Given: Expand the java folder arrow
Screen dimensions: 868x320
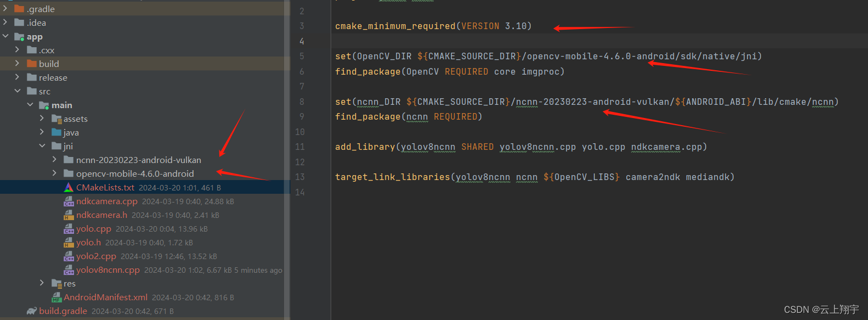Looking at the screenshot, I should 42,132.
